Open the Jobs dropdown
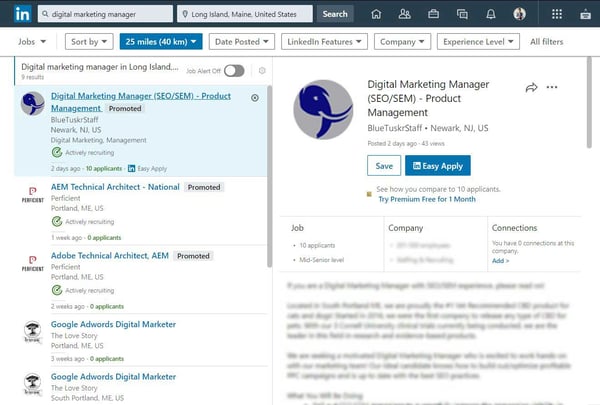The height and width of the screenshot is (405, 600). 32,41
